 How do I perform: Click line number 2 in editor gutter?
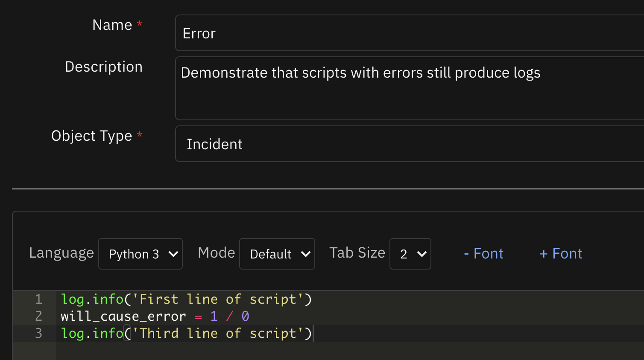coord(38,316)
